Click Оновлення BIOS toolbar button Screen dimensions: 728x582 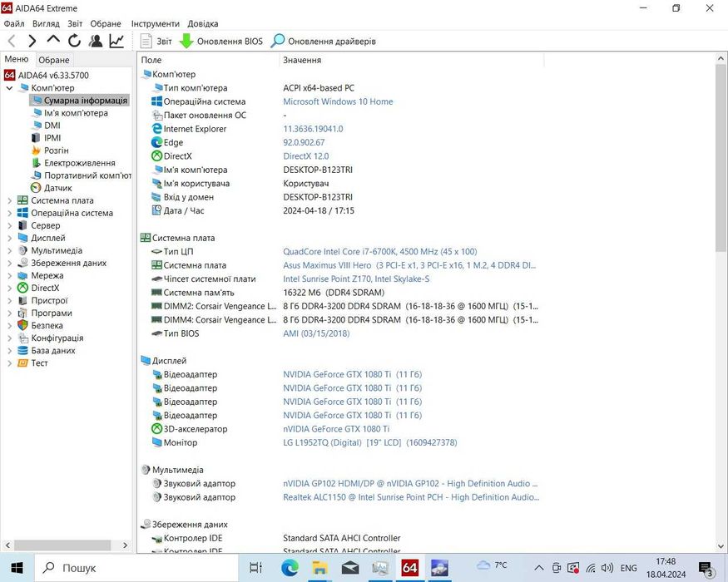click(221, 42)
